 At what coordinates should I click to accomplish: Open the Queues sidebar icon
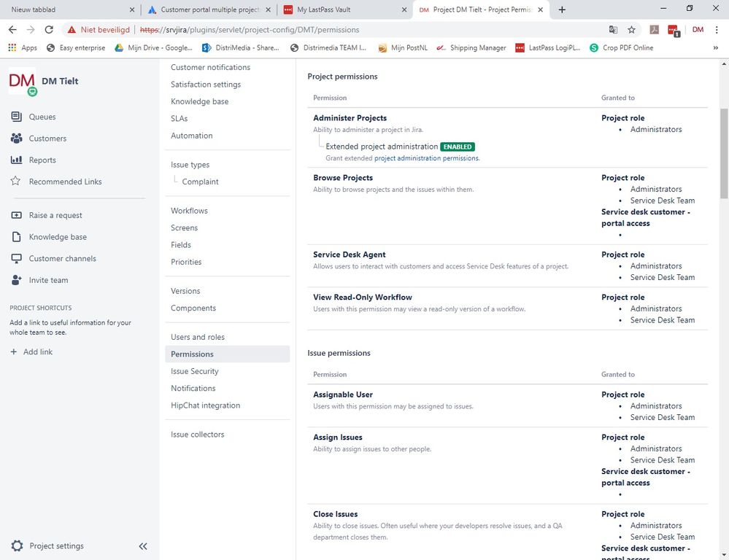pos(16,117)
